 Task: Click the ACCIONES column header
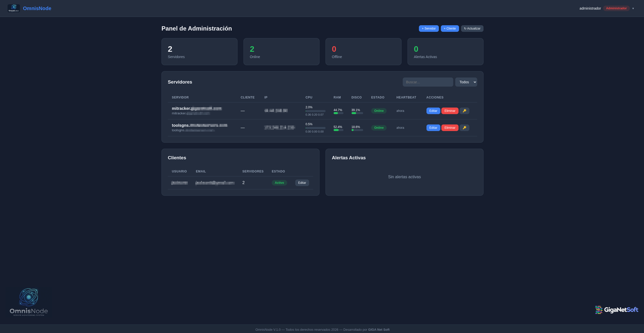coord(435,97)
